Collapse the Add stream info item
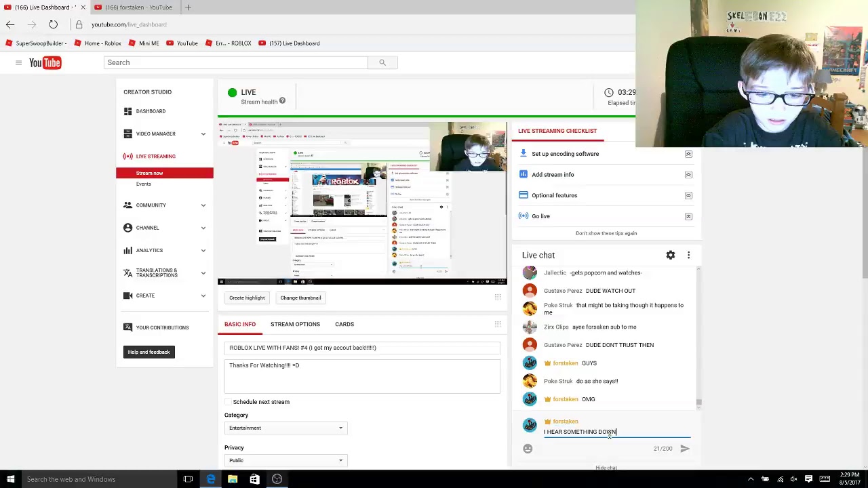 tap(688, 174)
